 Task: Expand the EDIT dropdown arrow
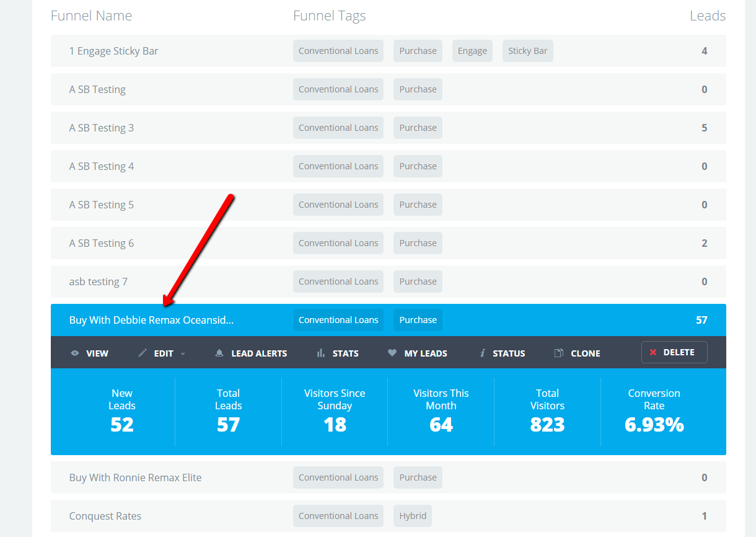click(x=183, y=353)
